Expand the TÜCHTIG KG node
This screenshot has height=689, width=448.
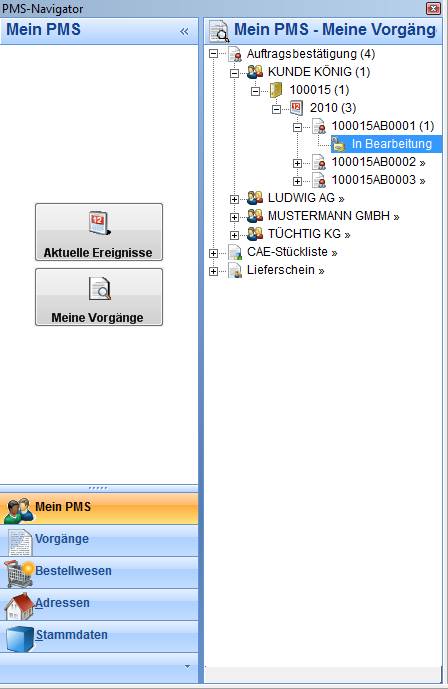point(235,235)
